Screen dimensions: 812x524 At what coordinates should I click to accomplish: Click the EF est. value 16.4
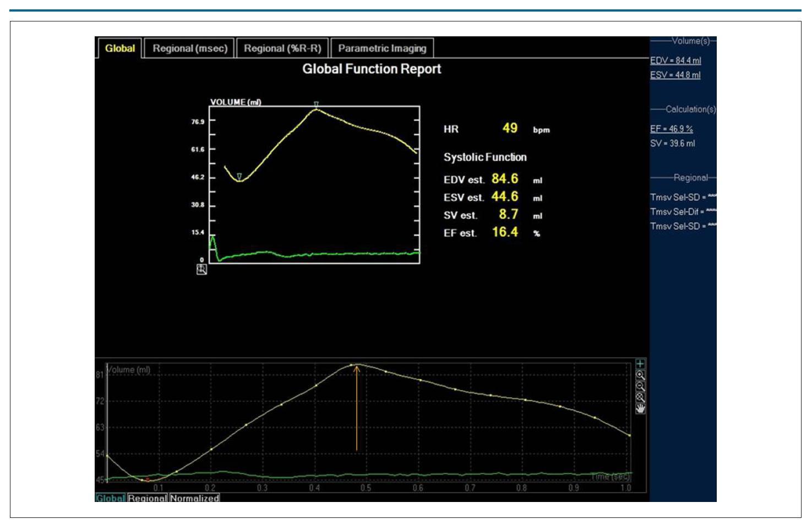coord(505,232)
